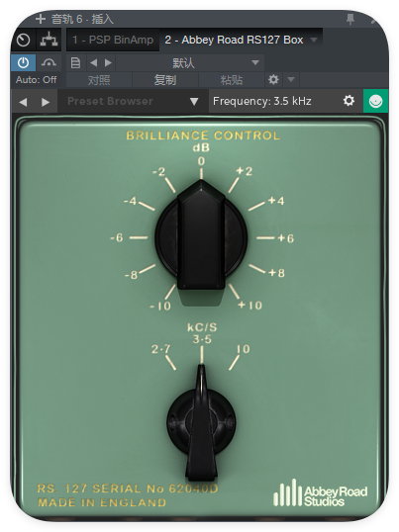
Task: Click the Frequency: 3.5 kHz readout
Action: [x=261, y=101]
